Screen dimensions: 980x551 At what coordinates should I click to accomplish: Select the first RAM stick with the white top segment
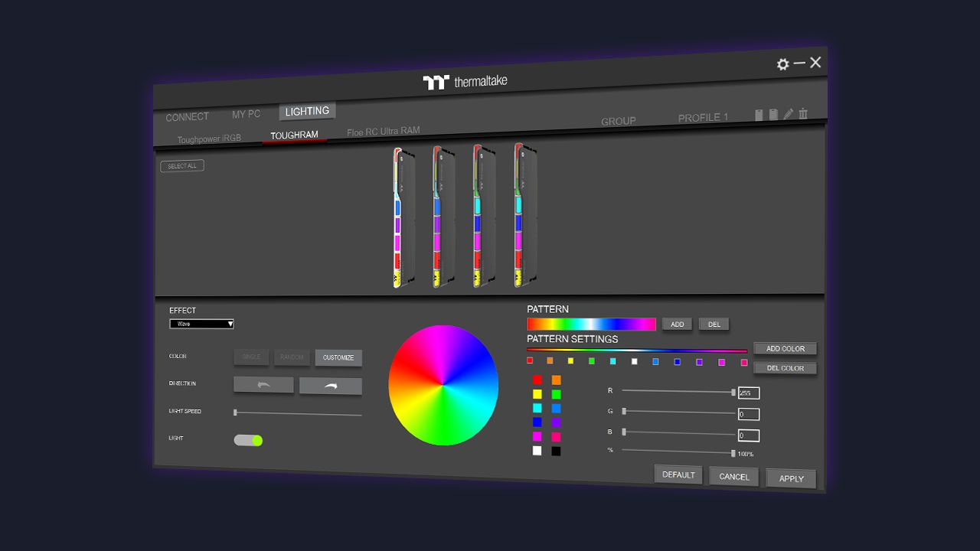pos(403,217)
